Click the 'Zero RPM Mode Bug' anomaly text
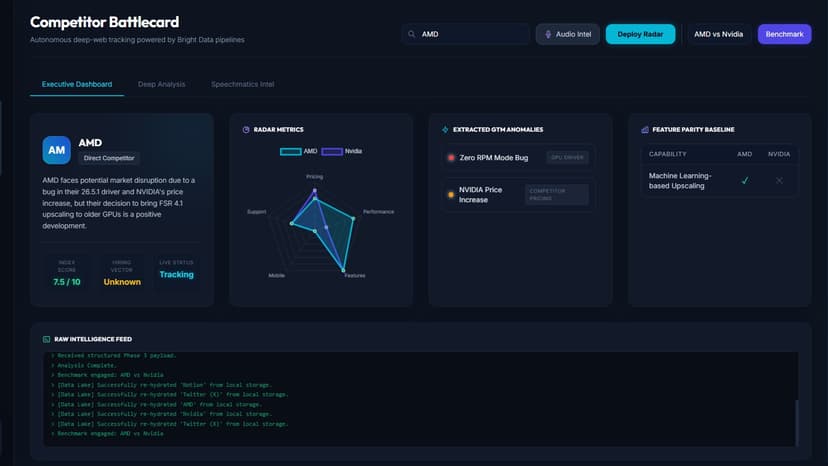 click(x=493, y=157)
